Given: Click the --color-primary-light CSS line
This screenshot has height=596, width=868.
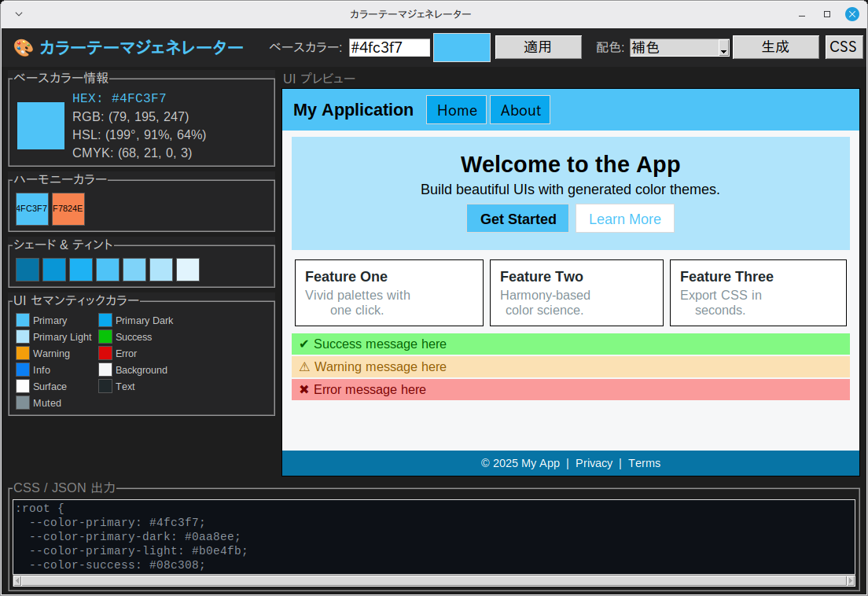Looking at the screenshot, I should [138, 550].
